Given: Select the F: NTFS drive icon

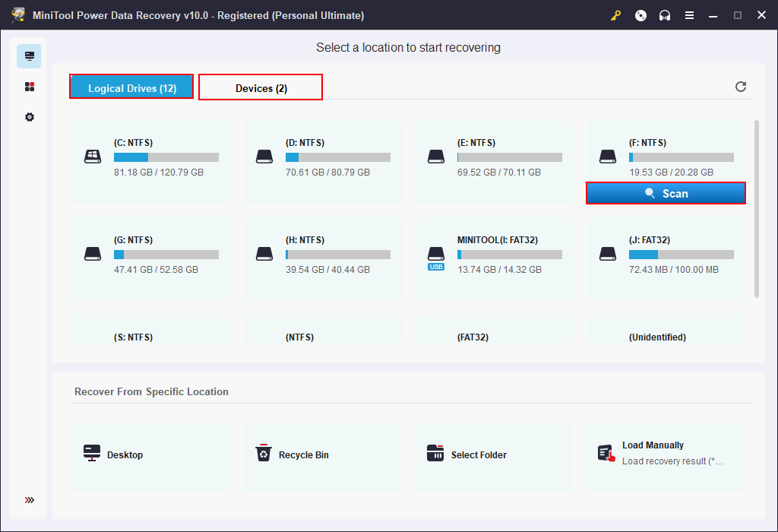Looking at the screenshot, I should (607, 157).
